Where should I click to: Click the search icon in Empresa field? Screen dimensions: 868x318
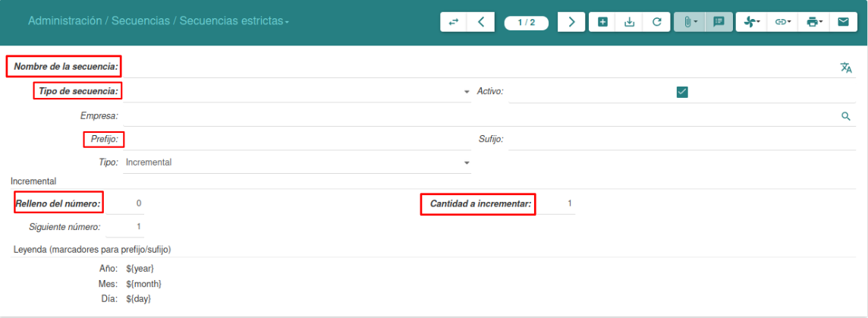845,116
